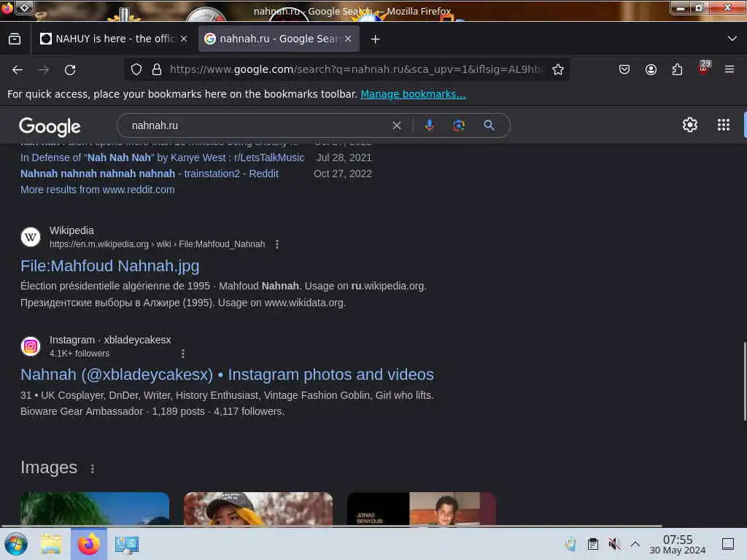Click the Wikipedia favicon of result
The image size is (747, 560).
[x=31, y=237]
